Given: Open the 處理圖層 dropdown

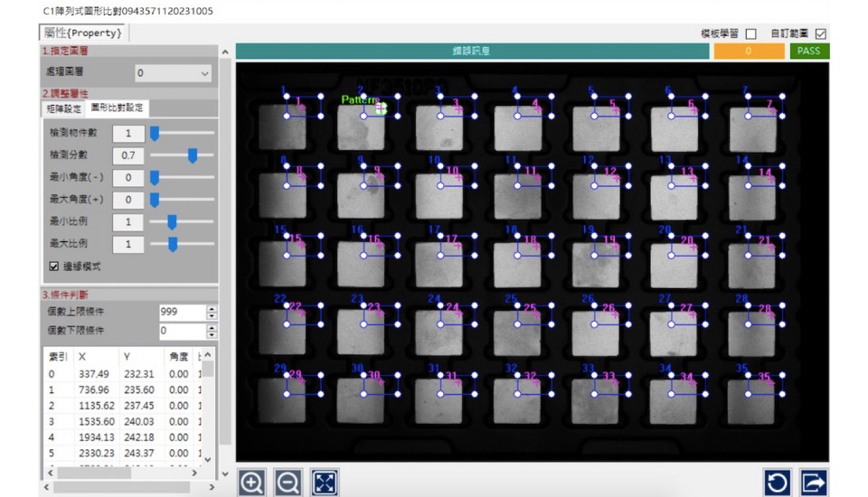Looking at the screenshot, I should [x=172, y=73].
